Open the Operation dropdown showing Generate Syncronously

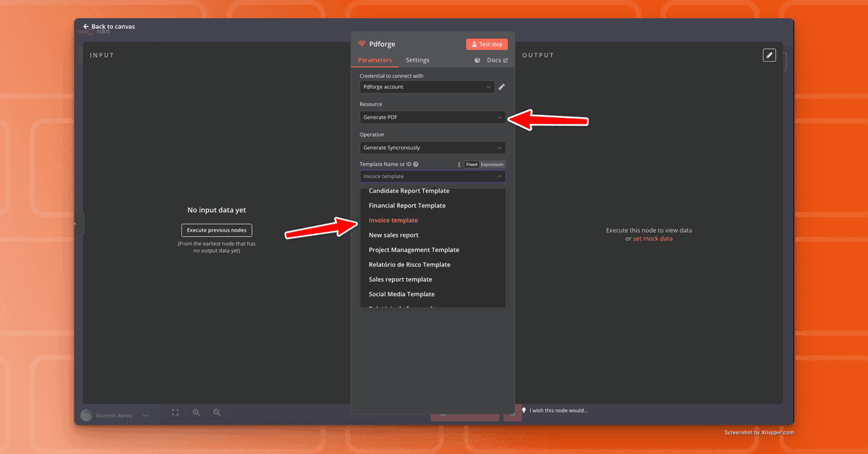point(432,147)
